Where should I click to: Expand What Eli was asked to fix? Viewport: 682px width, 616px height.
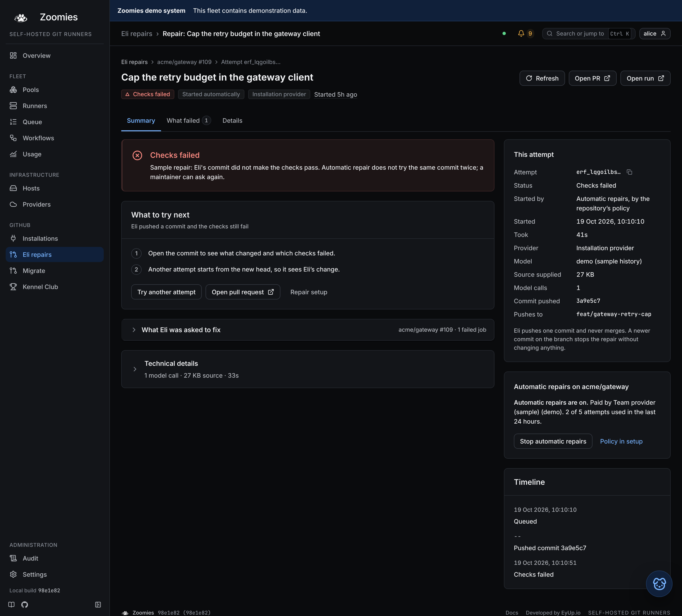308,330
